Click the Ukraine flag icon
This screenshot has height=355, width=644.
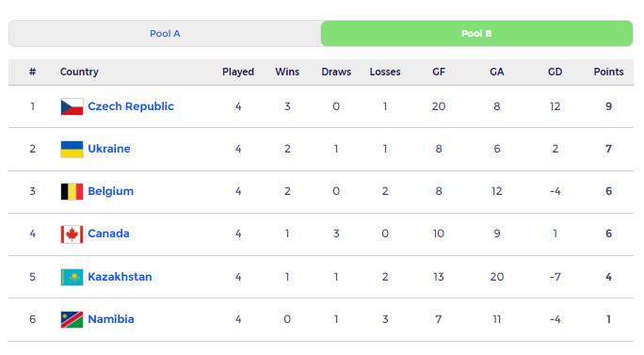[x=72, y=149]
